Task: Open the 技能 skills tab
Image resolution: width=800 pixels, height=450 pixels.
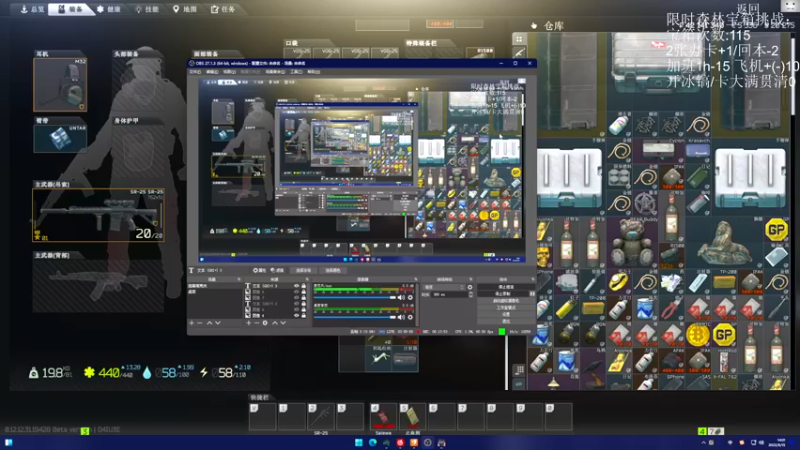Action: point(147,9)
